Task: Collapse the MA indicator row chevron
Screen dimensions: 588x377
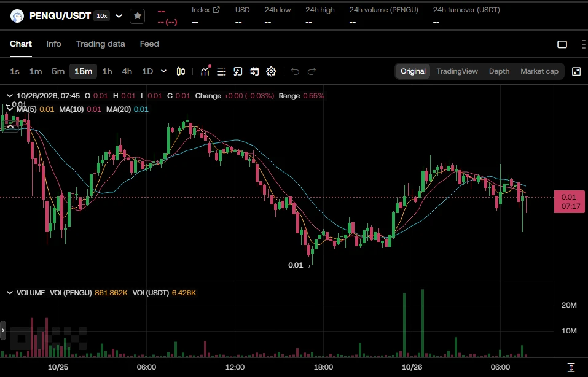Action: click(10, 109)
